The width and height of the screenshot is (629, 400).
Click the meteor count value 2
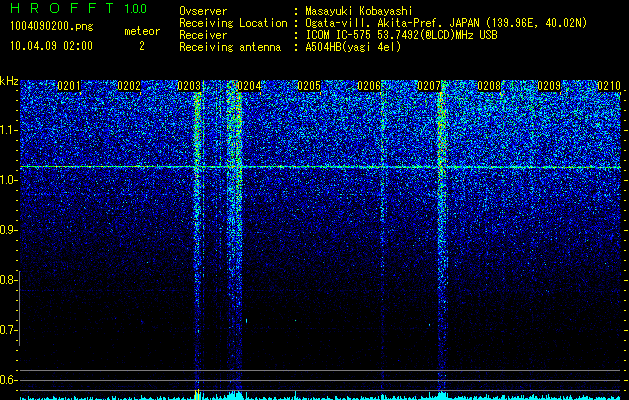pos(142,46)
